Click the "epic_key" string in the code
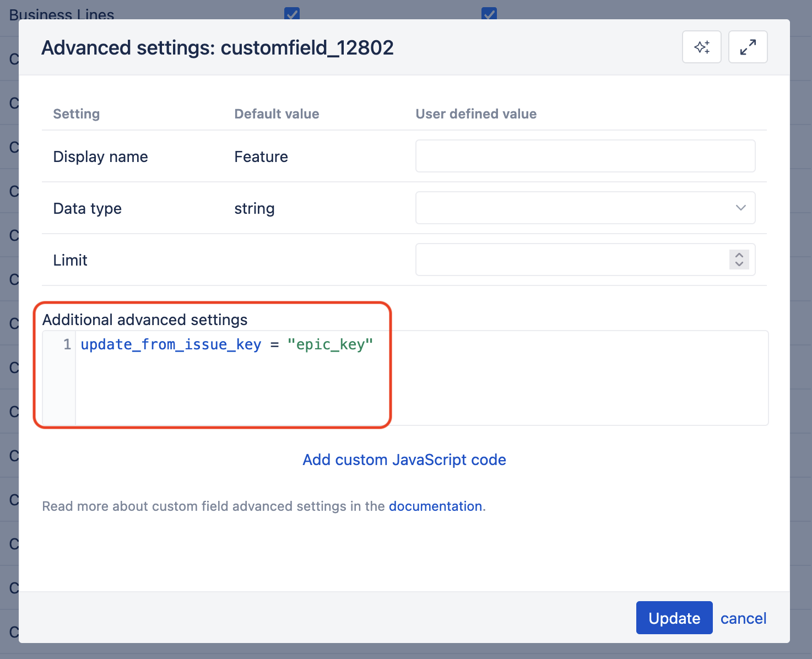This screenshot has height=659, width=812. click(330, 344)
